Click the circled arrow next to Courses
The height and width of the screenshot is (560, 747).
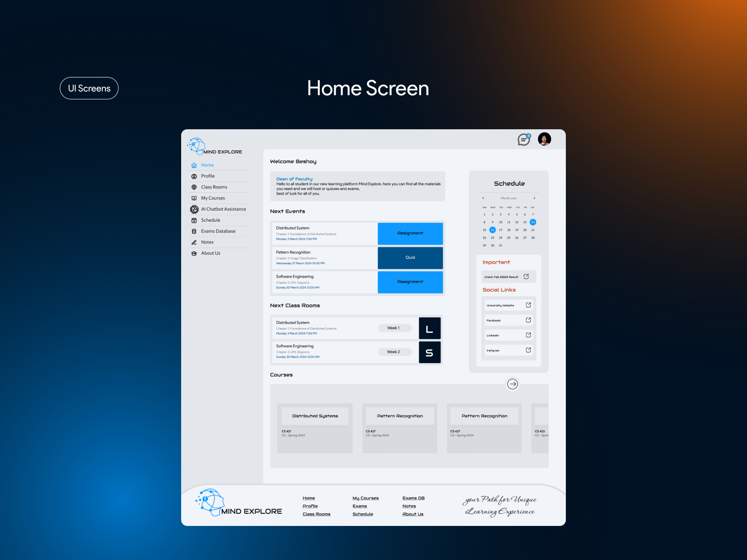(512, 384)
